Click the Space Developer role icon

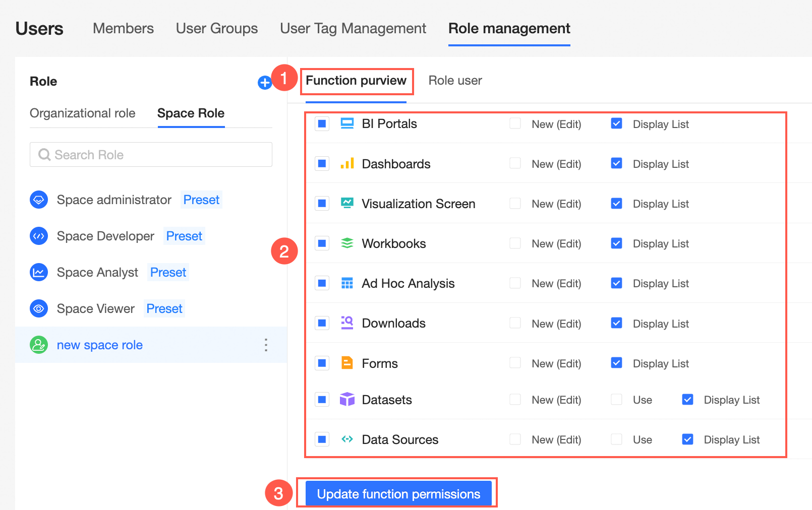(x=39, y=236)
